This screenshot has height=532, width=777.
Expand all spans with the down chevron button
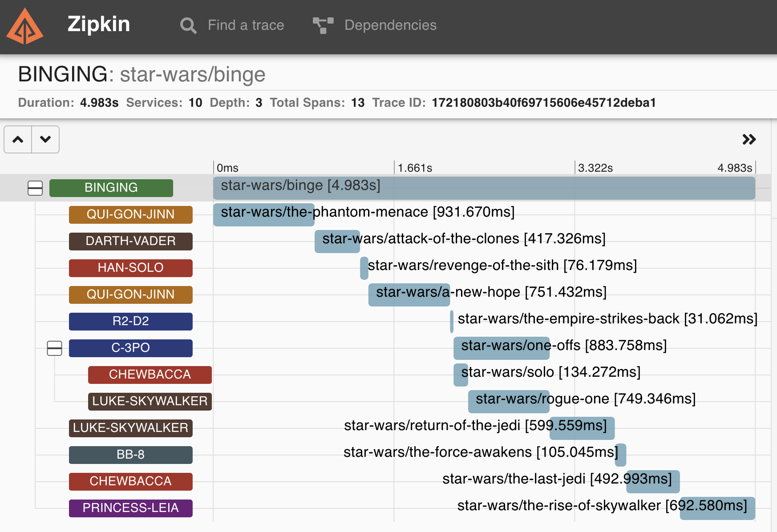(x=45, y=140)
